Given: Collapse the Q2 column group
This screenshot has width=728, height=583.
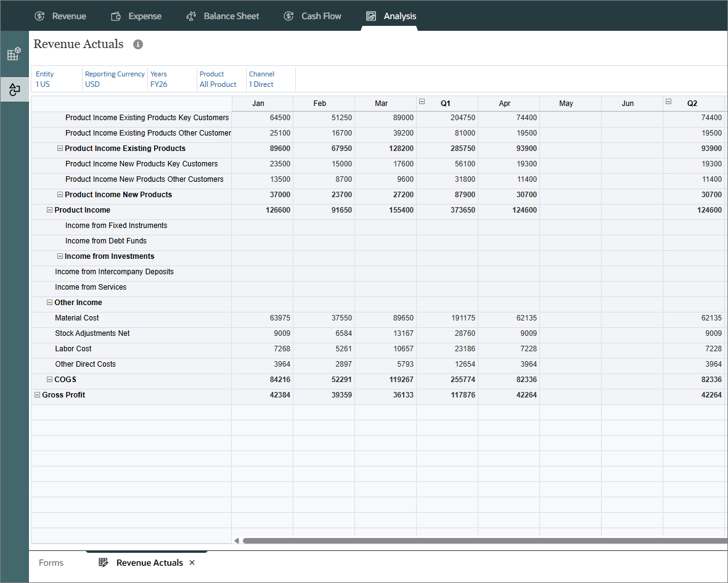Looking at the screenshot, I should pos(669,101).
